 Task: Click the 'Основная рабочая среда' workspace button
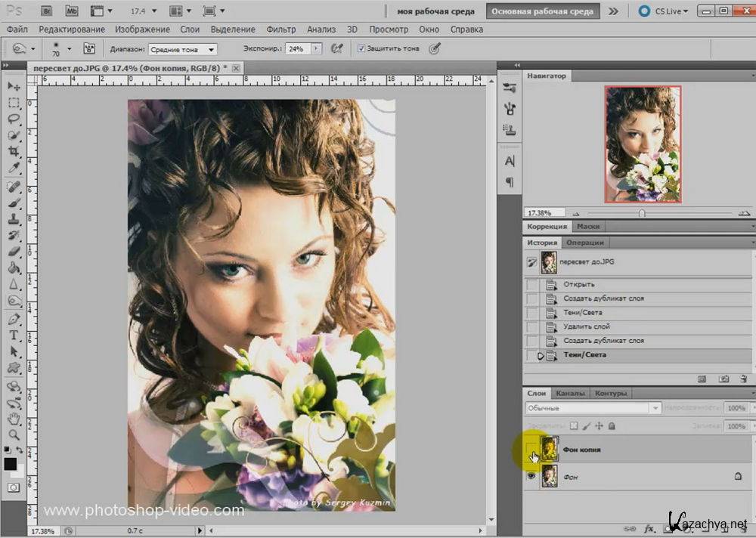tap(543, 11)
